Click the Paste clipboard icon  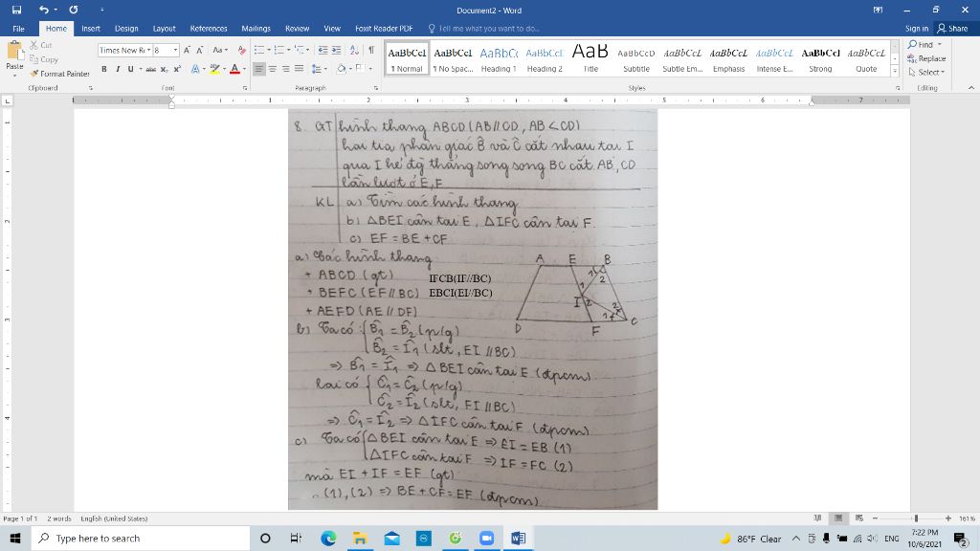pos(14,52)
